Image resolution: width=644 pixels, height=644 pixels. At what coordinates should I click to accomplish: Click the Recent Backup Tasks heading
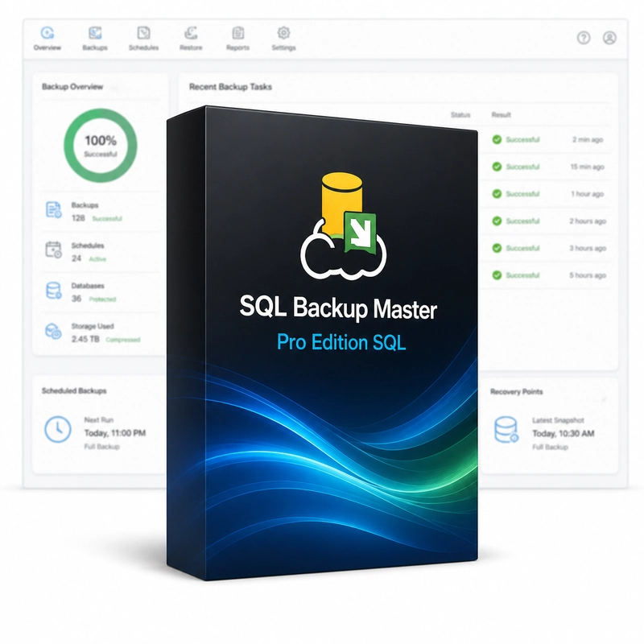click(x=230, y=87)
